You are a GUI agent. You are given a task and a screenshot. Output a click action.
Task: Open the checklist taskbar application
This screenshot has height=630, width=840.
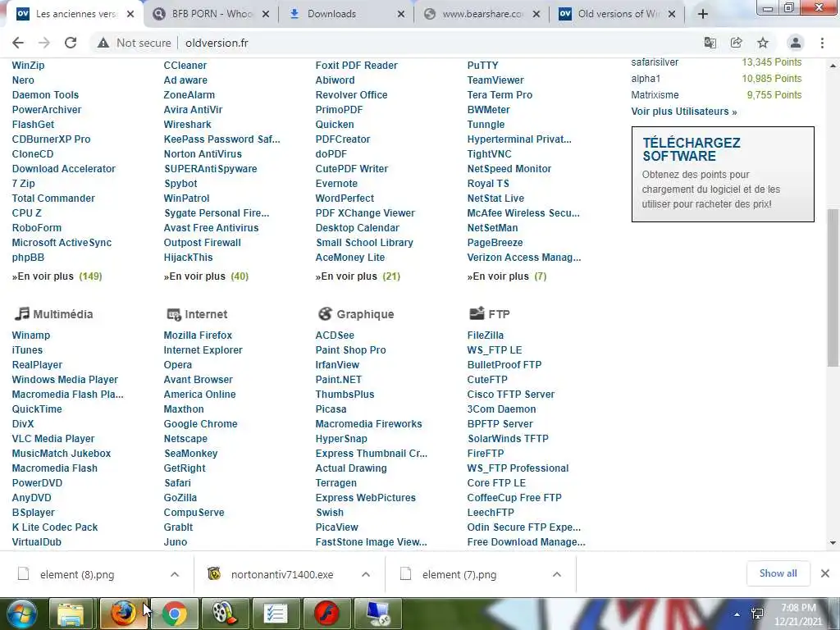coord(276,614)
